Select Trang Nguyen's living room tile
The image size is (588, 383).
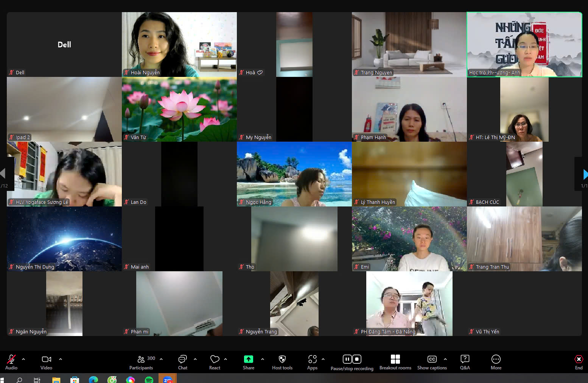[x=409, y=44]
